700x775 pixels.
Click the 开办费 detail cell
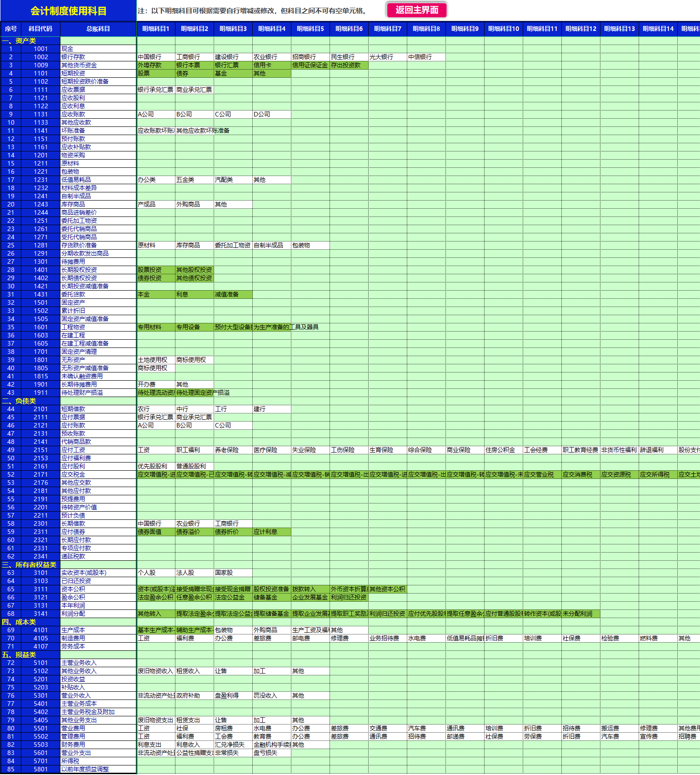click(x=156, y=384)
